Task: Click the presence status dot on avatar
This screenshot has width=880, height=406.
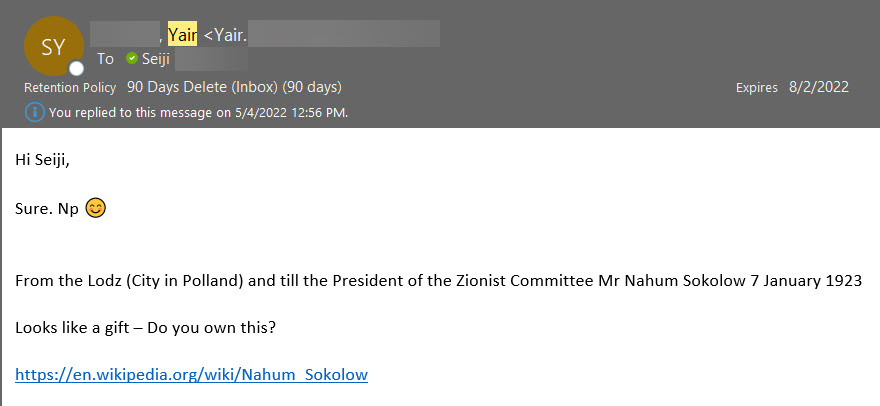Action: click(76, 68)
